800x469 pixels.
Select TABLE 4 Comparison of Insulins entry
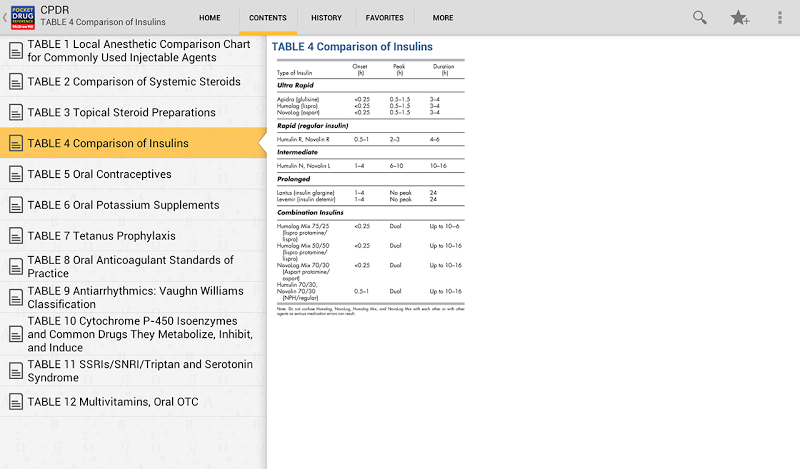pos(133,143)
